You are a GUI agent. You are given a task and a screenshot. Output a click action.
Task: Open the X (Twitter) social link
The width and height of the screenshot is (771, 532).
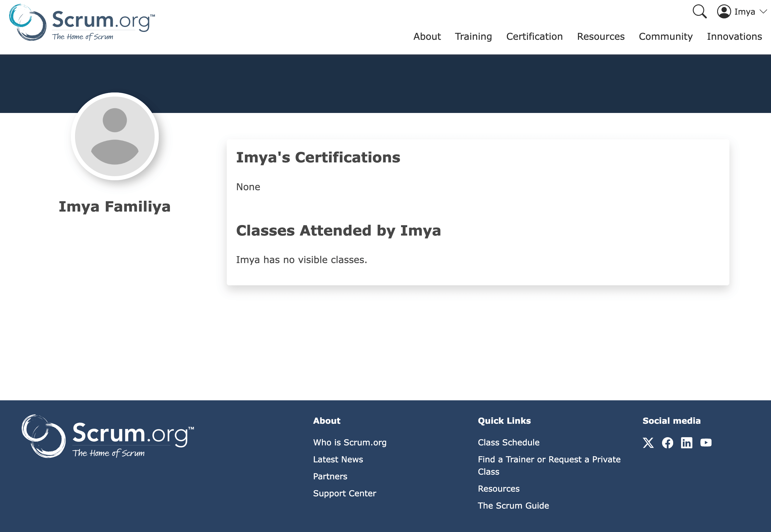point(648,443)
